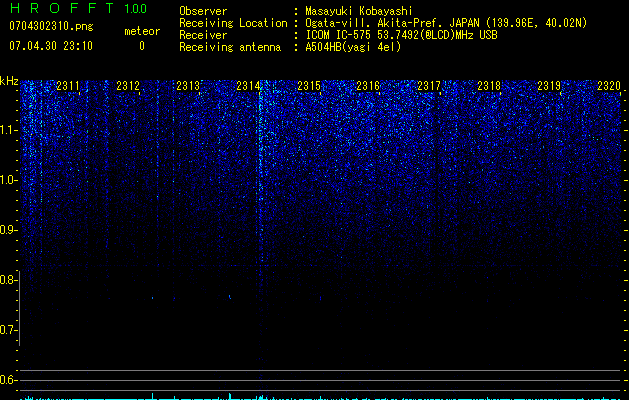Click the 1.1 kHz axis label

(x=7, y=130)
